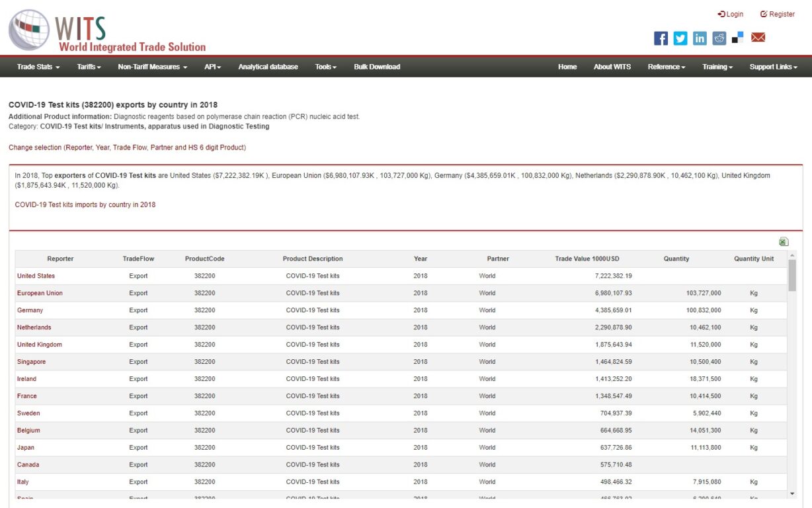Viewport: 812px width, 508px height.
Task: Click the Reporter column header
Action: coord(60,259)
